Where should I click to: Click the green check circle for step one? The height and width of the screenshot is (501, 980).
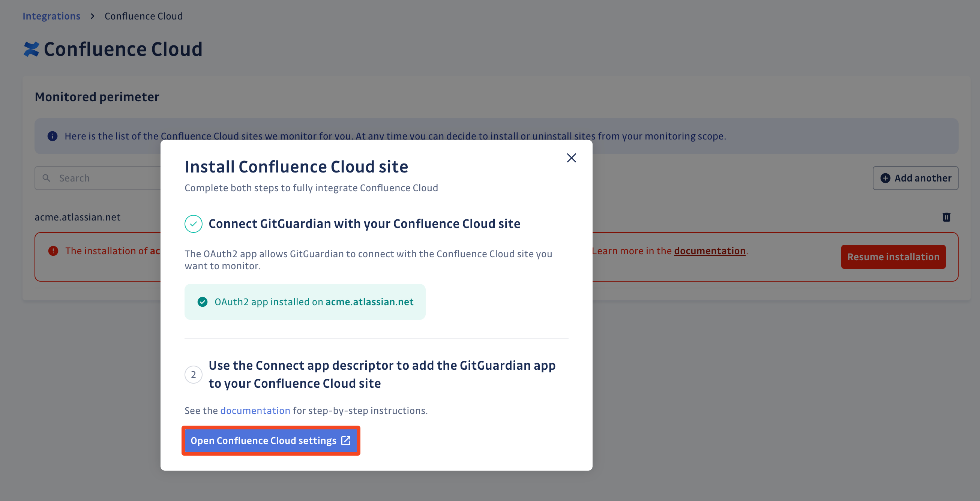[x=193, y=223]
